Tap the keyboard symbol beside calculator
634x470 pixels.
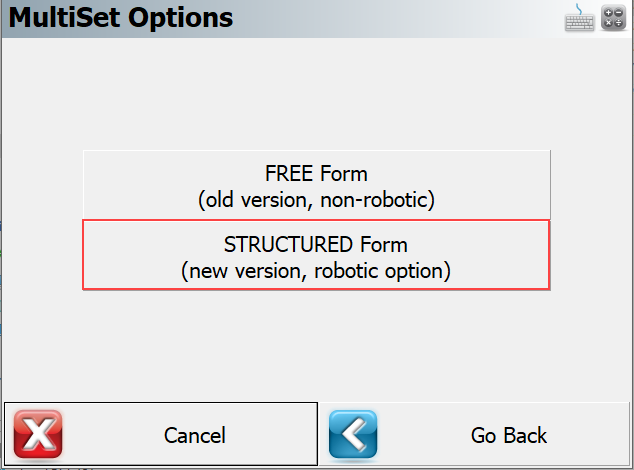pyautogui.click(x=579, y=18)
